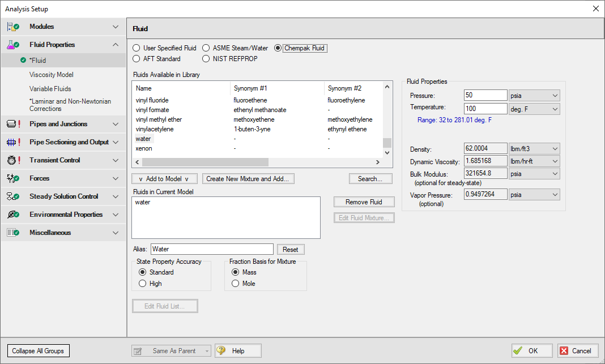Click the Forces group icon
605x364 pixels.
(x=14, y=178)
